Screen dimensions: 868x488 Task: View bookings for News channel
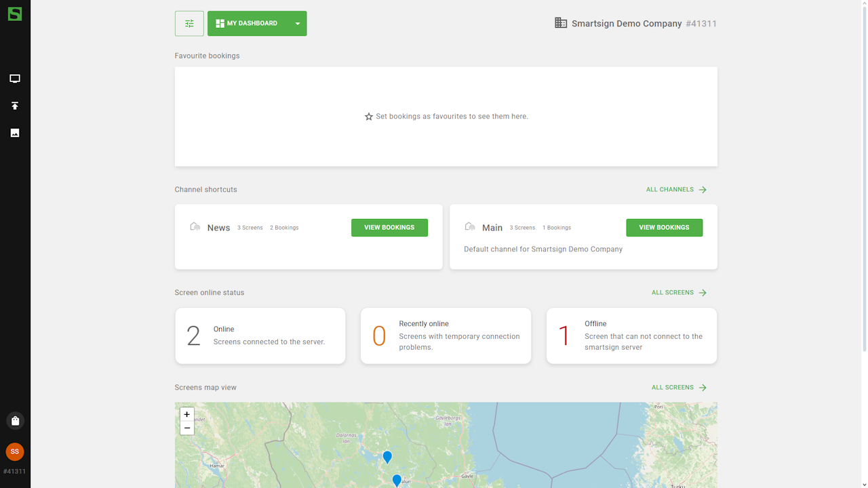point(389,228)
